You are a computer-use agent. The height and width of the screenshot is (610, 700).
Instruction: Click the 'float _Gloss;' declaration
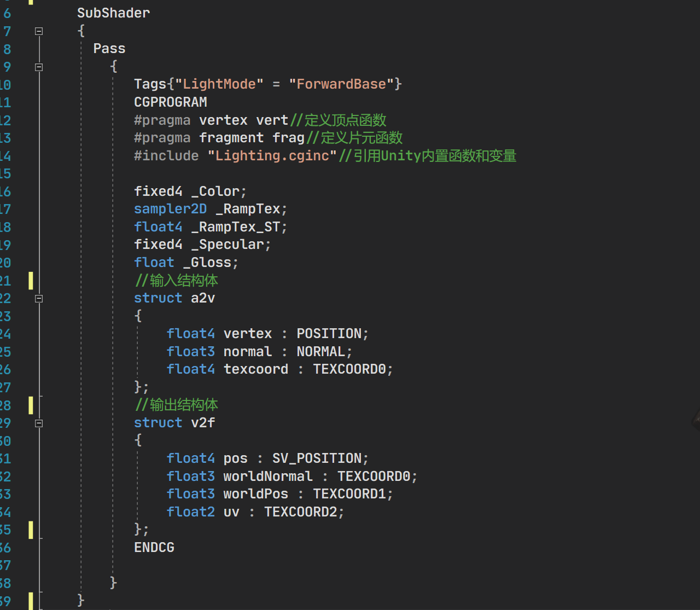click(x=186, y=263)
